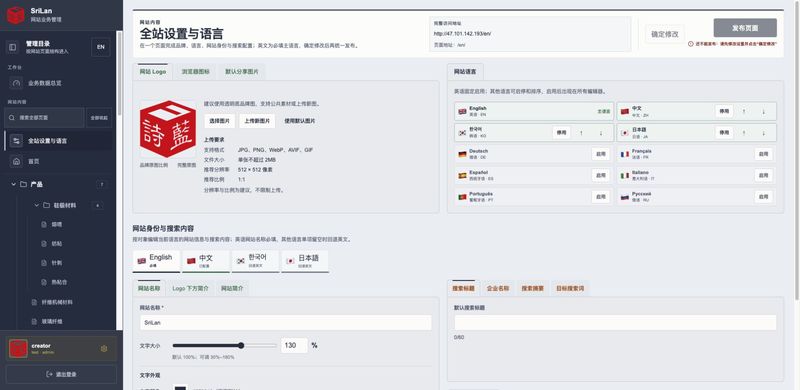Viewport: 800px width, 390px height.
Task: Enable the Deutsch language
Action: [601, 154]
